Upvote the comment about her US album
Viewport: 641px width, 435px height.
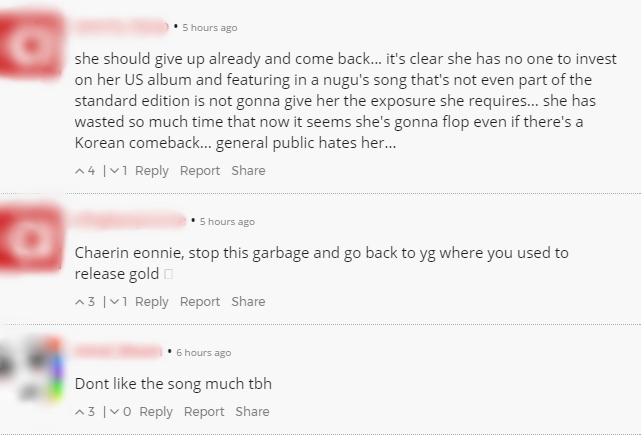pos(80,171)
